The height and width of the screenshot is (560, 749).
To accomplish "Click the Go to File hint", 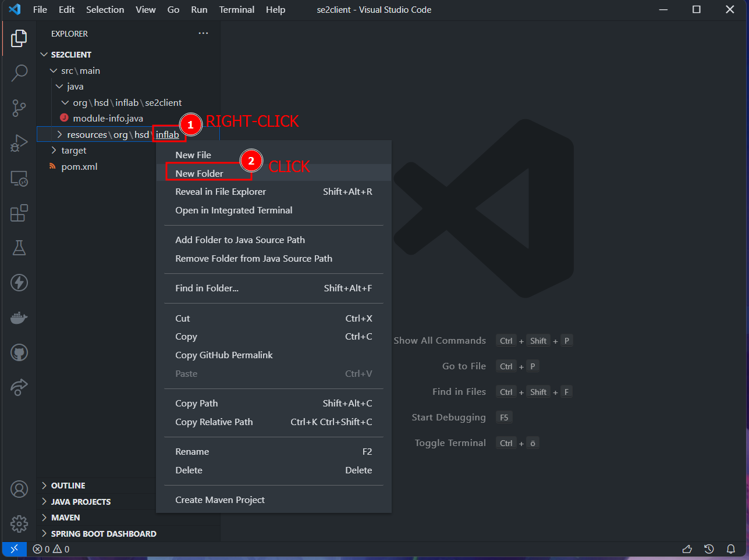I will coord(464,366).
